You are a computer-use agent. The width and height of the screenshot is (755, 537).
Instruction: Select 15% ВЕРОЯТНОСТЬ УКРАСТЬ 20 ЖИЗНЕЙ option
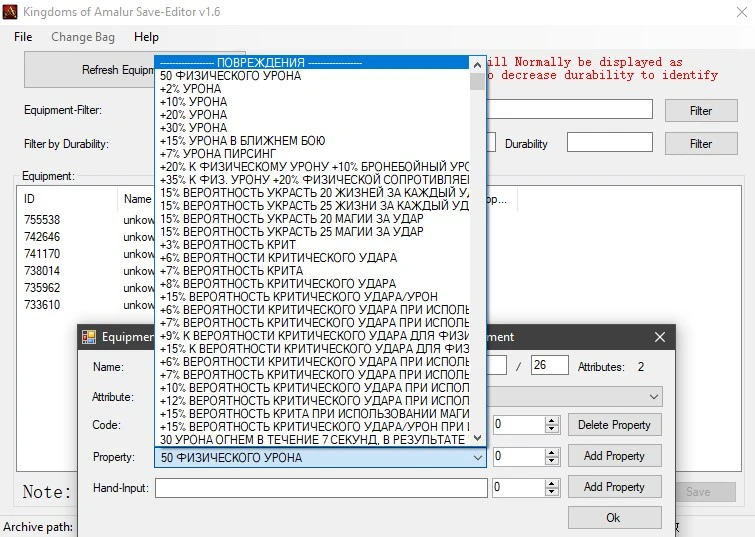(x=312, y=193)
